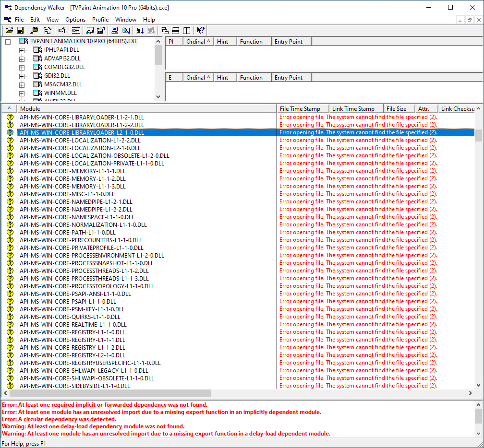Collapse the TVPAINT ANIMATION 10 PRO root node
This screenshot has height=448, width=484.
pos(8,42)
